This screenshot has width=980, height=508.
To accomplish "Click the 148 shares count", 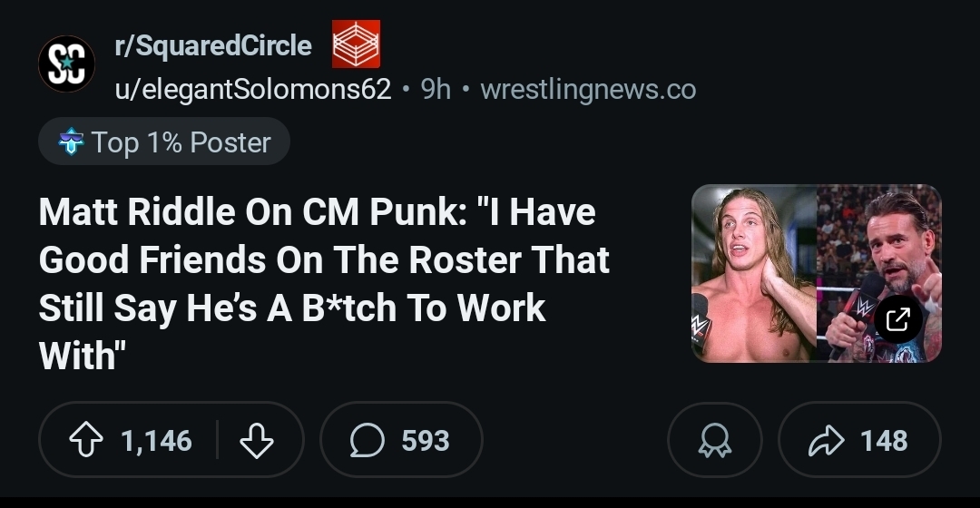I will tap(884, 441).
